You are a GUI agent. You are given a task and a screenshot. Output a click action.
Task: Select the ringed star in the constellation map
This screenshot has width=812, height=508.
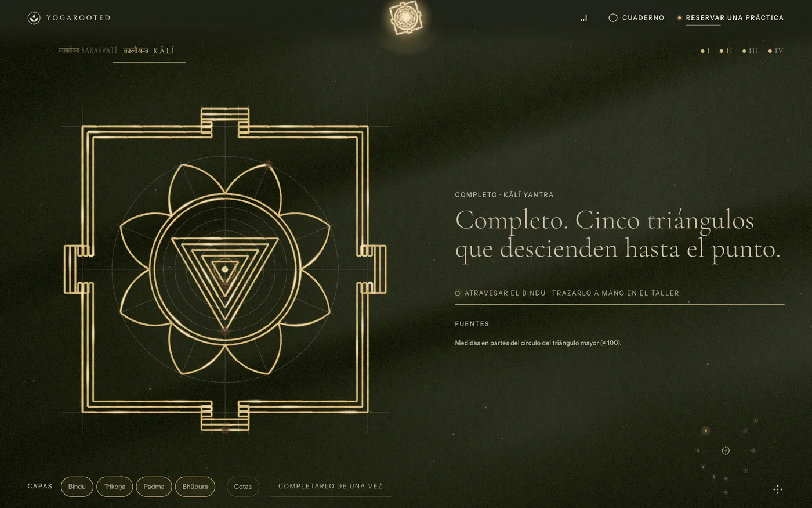(726, 451)
